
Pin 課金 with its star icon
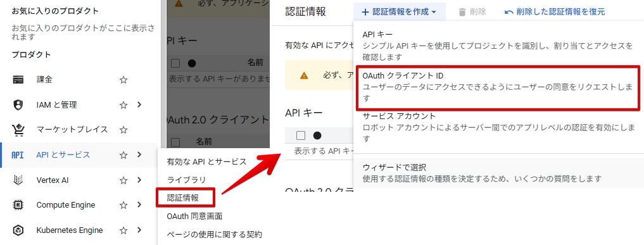click(x=123, y=80)
